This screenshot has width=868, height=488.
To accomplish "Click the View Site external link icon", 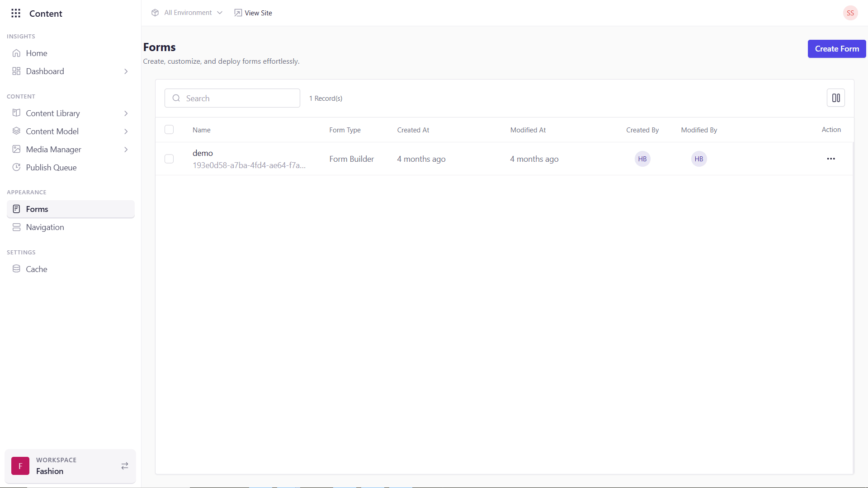I will (x=238, y=13).
